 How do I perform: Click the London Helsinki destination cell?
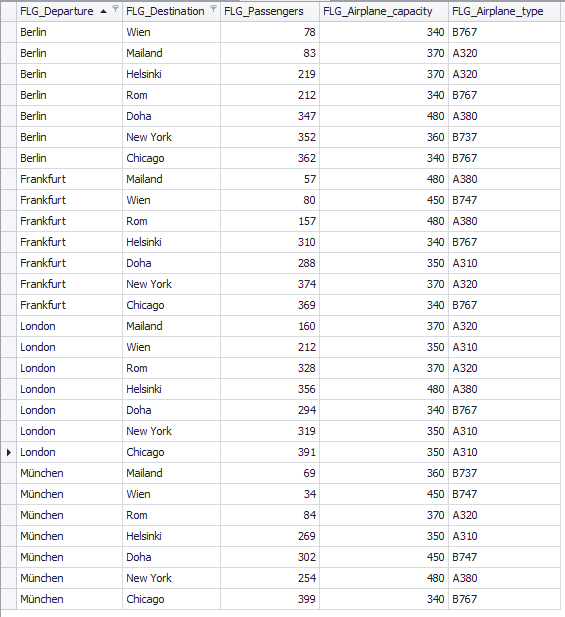click(172, 389)
